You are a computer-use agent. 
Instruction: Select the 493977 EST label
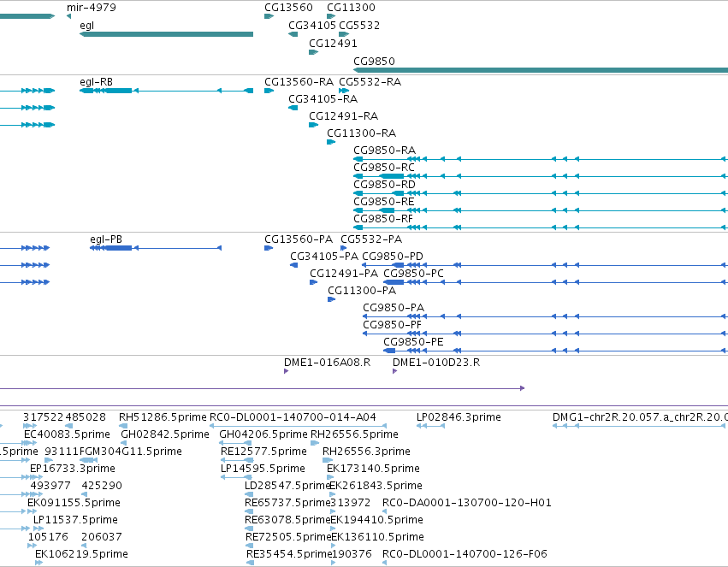tap(50, 487)
